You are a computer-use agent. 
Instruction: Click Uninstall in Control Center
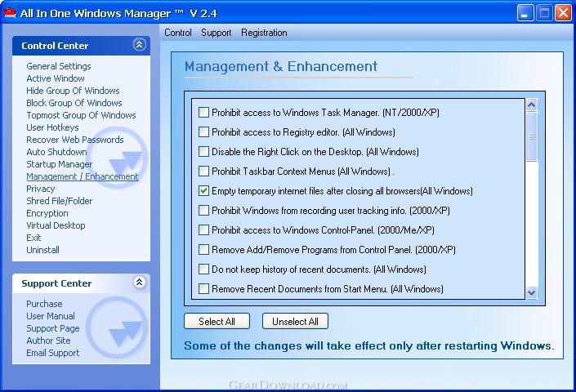[x=43, y=250]
